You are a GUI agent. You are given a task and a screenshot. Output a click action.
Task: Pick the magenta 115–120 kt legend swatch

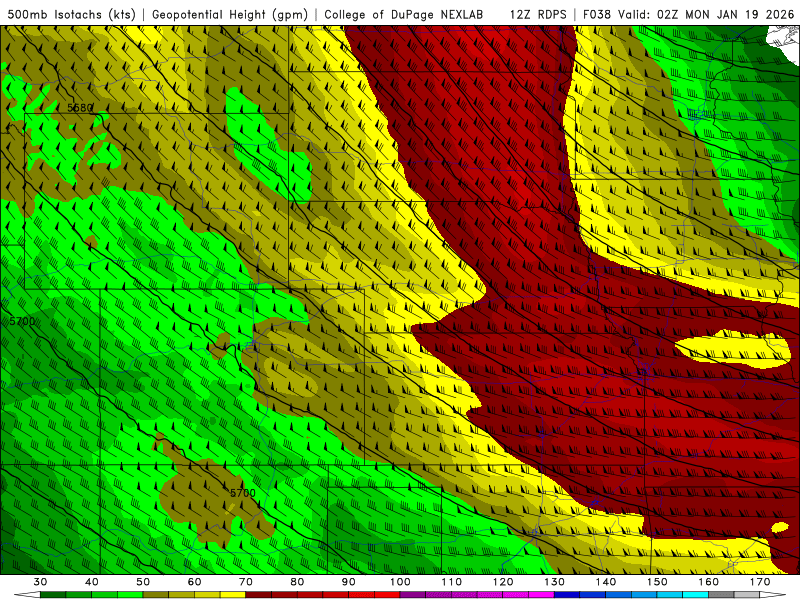(x=490, y=595)
